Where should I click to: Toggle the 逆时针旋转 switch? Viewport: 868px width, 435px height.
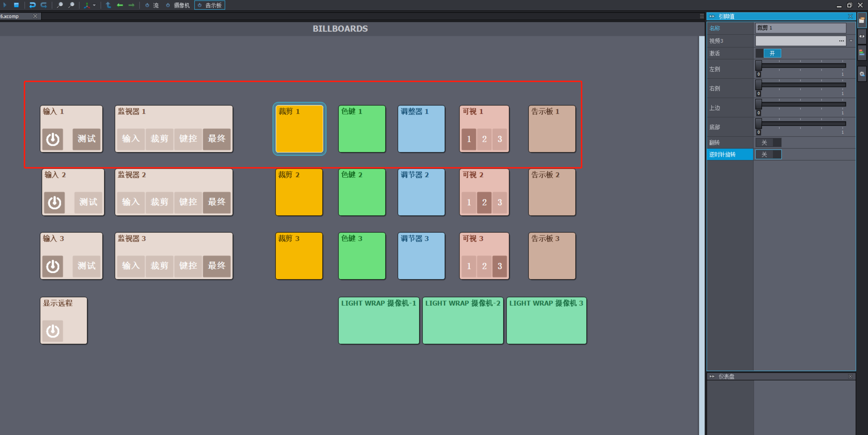(768, 154)
